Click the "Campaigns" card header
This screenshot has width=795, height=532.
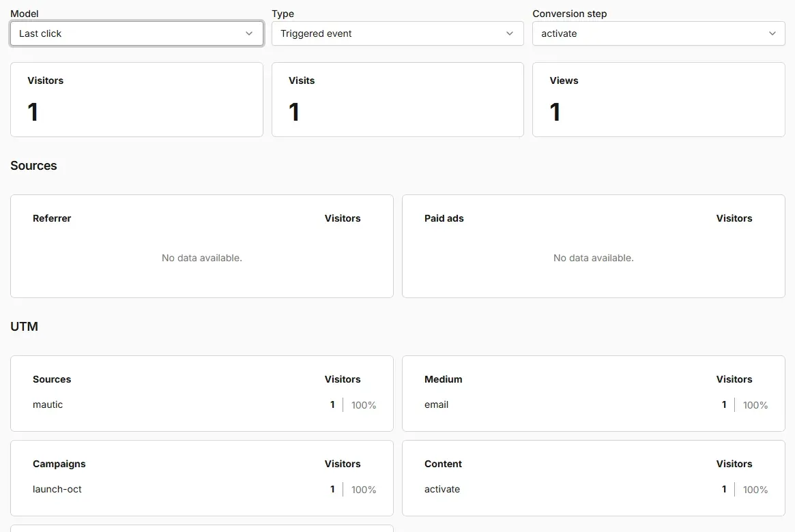pyautogui.click(x=59, y=464)
